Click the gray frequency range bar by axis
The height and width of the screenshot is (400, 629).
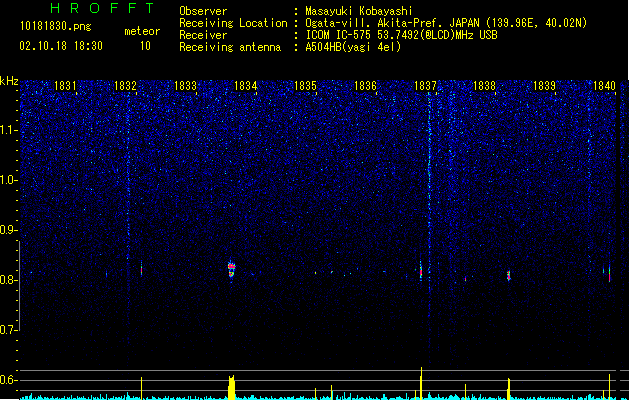[19, 285]
